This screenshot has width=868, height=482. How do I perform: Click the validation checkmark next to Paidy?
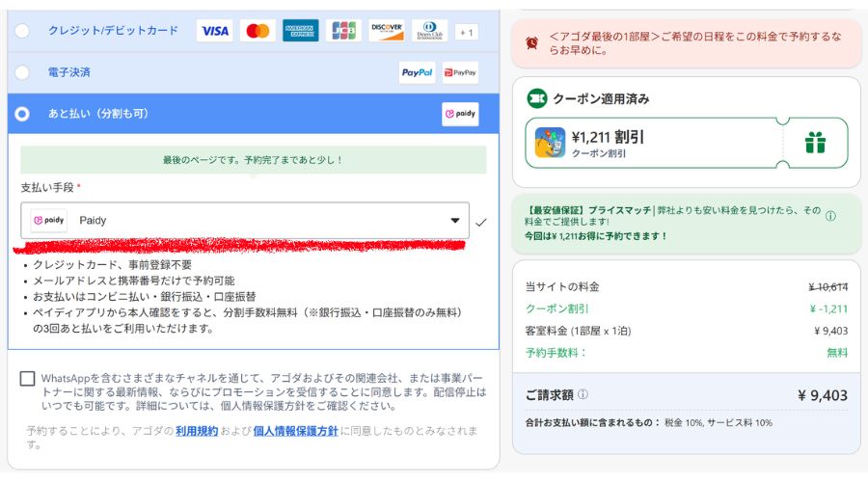pos(481,223)
